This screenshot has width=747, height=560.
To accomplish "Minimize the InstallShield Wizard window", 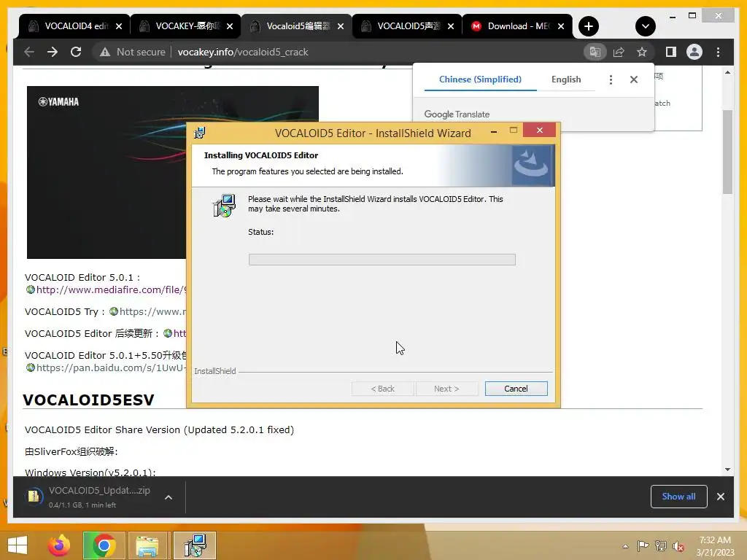I will coord(494,131).
